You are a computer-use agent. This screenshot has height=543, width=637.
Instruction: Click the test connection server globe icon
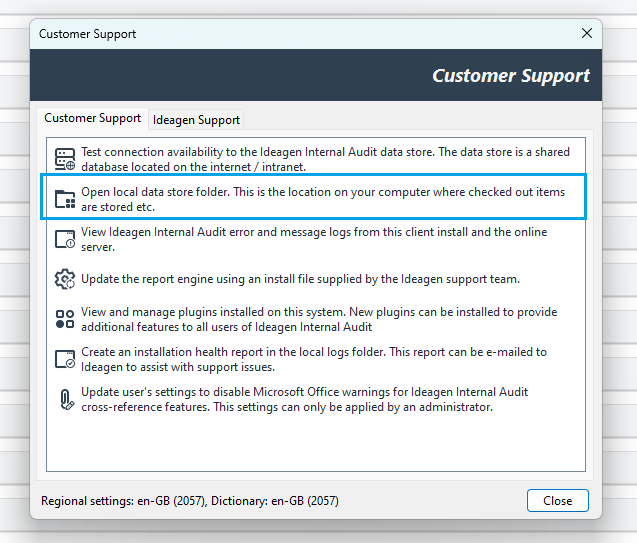coord(65,159)
